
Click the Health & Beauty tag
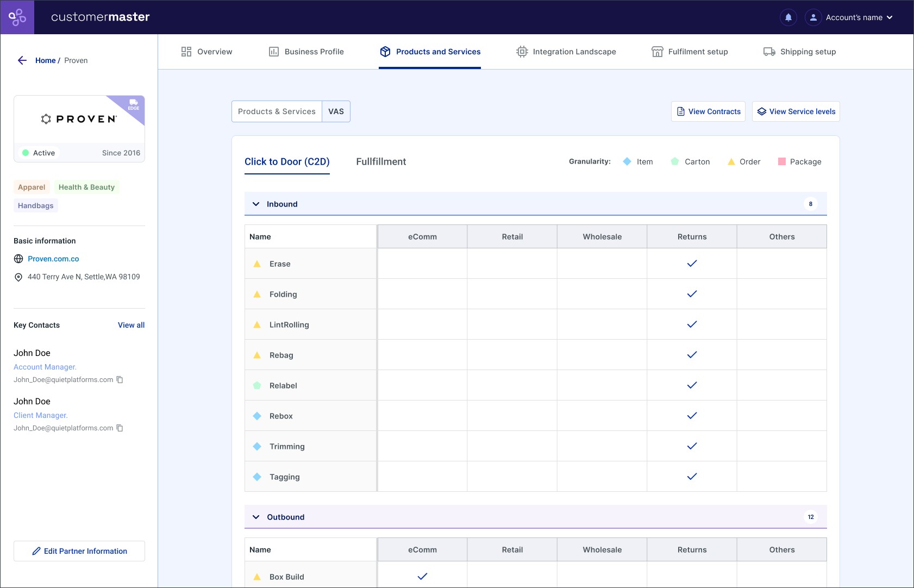86,187
